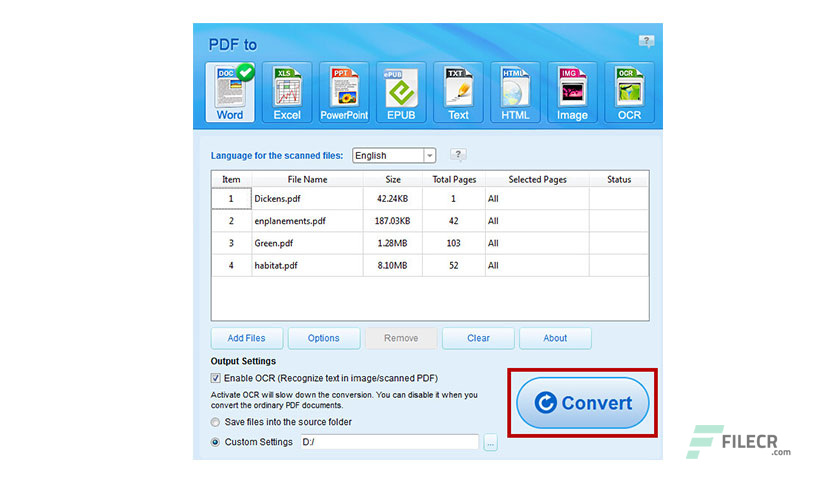
Task: Open the help icon in the header
Action: point(646,41)
